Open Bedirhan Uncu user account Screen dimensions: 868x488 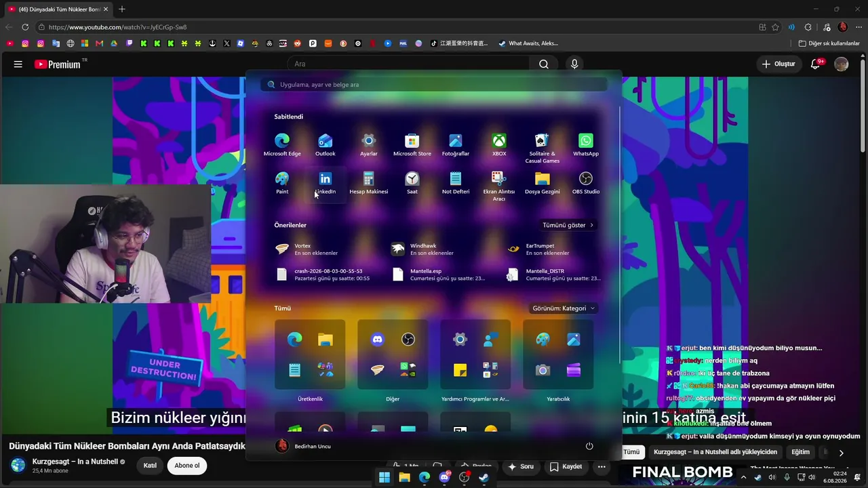304,446
